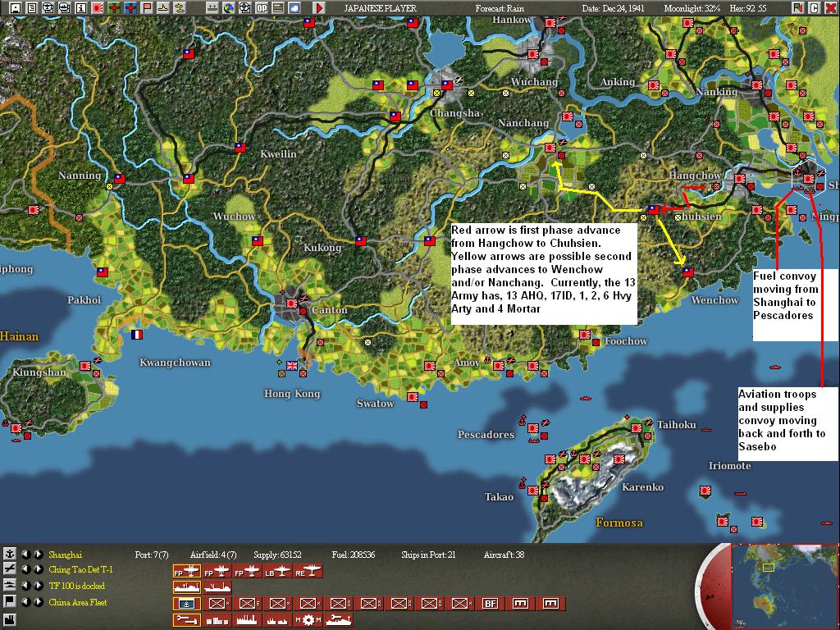Image resolution: width=840 pixels, height=630 pixels.
Task: Click the cloud weather toolbar icon
Action: click(x=294, y=8)
